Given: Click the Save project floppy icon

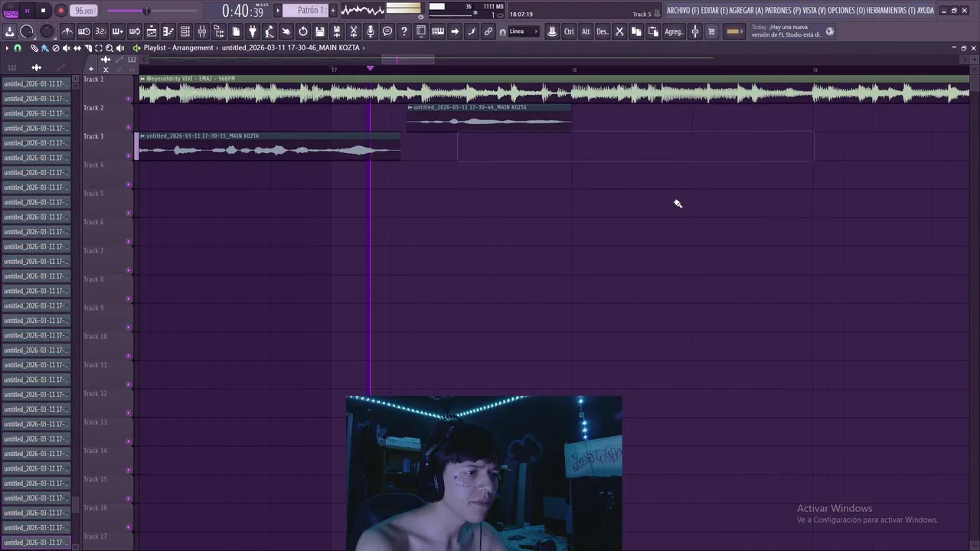Looking at the screenshot, I should [x=320, y=31].
